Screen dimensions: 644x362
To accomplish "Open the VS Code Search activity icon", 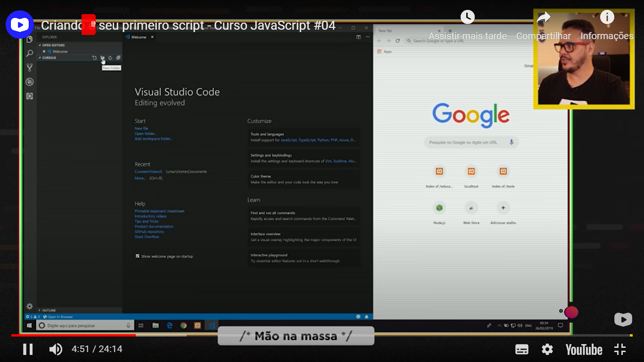I will (x=30, y=53).
